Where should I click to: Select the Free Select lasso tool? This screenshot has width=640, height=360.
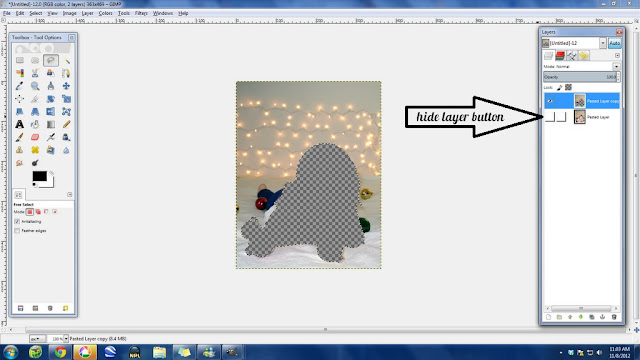51,60
